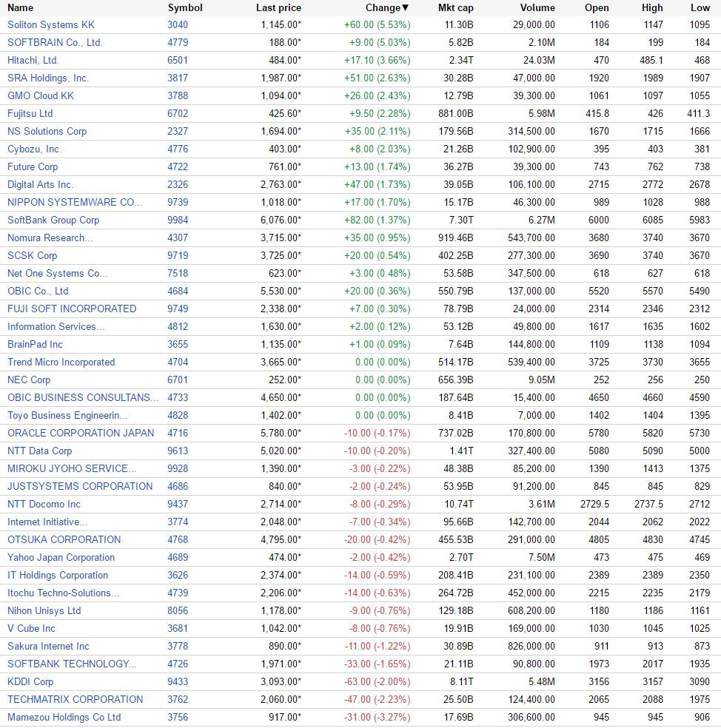Open Information Services... company link
The height and width of the screenshot is (728, 721).
tap(56, 326)
